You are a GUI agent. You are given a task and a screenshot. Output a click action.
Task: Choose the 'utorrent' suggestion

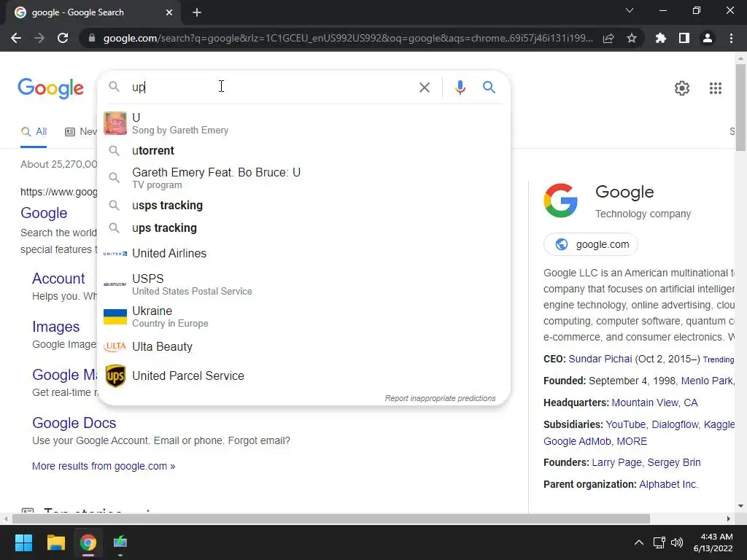(303, 150)
